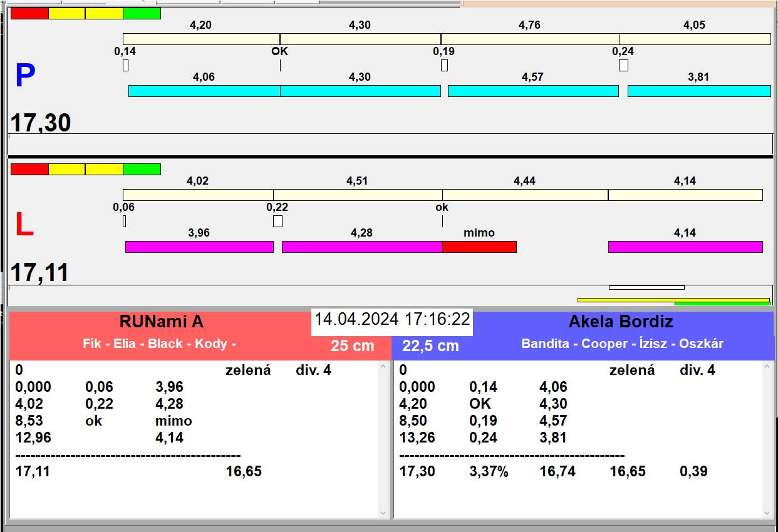Click the cyan bar labeled 4,06
The width and height of the screenshot is (778, 532).
tap(204, 91)
